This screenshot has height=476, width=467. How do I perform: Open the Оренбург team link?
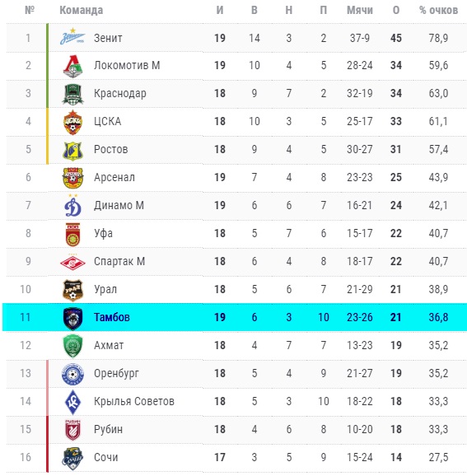116,373
